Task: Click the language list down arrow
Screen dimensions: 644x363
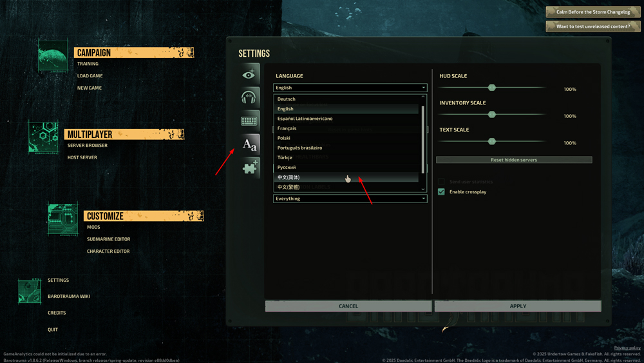Action: pos(423,189)
